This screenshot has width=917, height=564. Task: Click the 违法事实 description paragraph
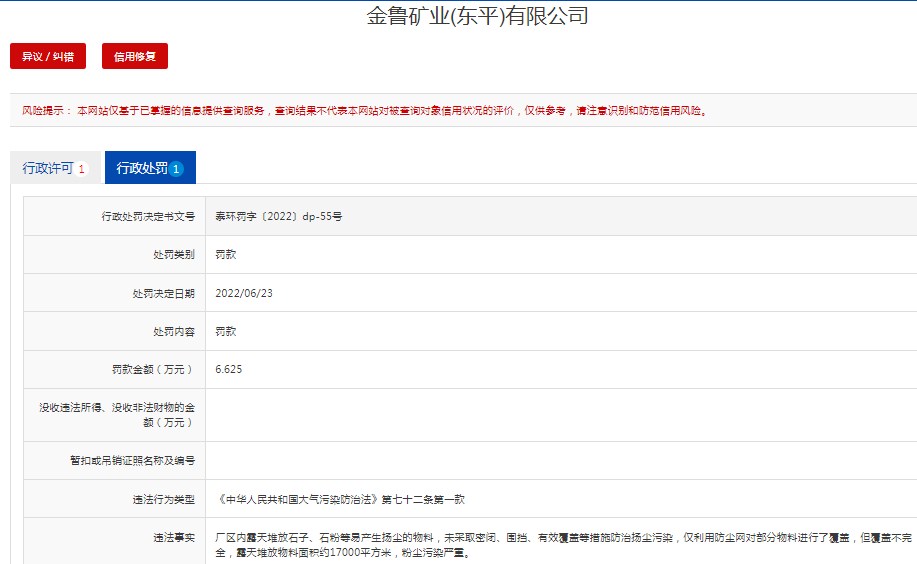pyautogui.click(x=563, y=545)
